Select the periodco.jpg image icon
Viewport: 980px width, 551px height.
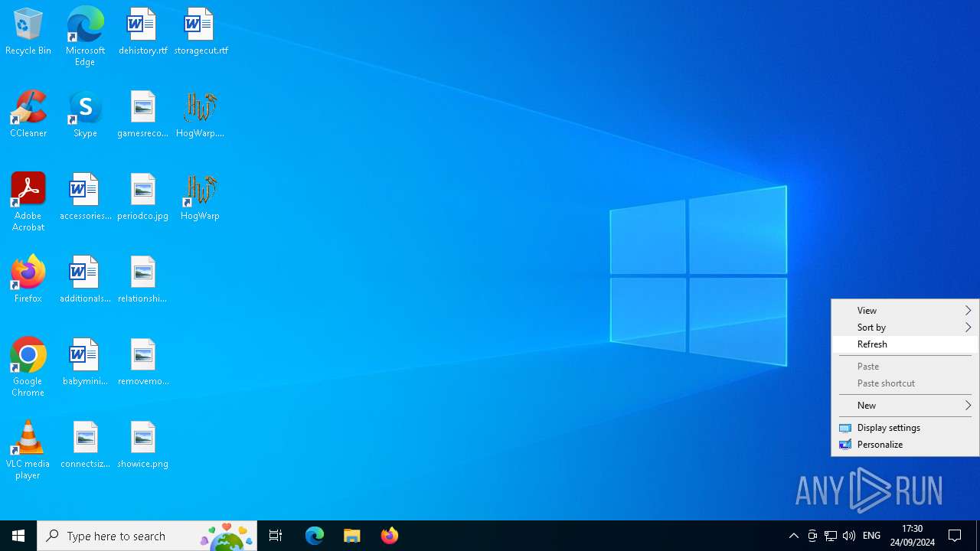point(142,197)
